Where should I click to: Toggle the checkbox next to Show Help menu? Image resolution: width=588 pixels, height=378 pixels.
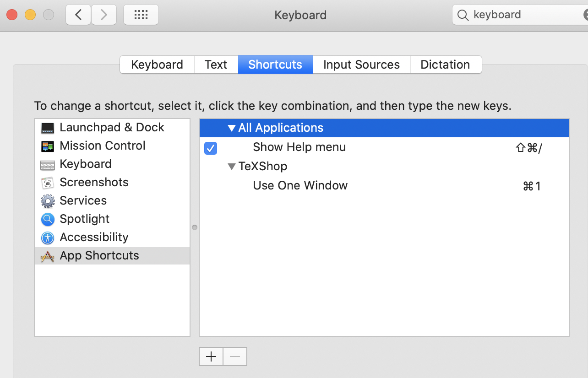(x=211, y=148)
